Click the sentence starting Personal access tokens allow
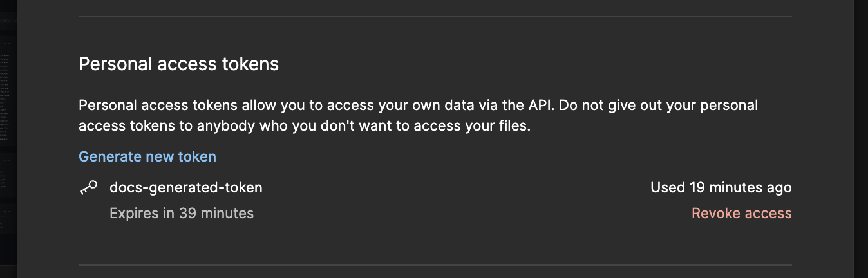Screen dimensions: 868x278 coord(317,106)
